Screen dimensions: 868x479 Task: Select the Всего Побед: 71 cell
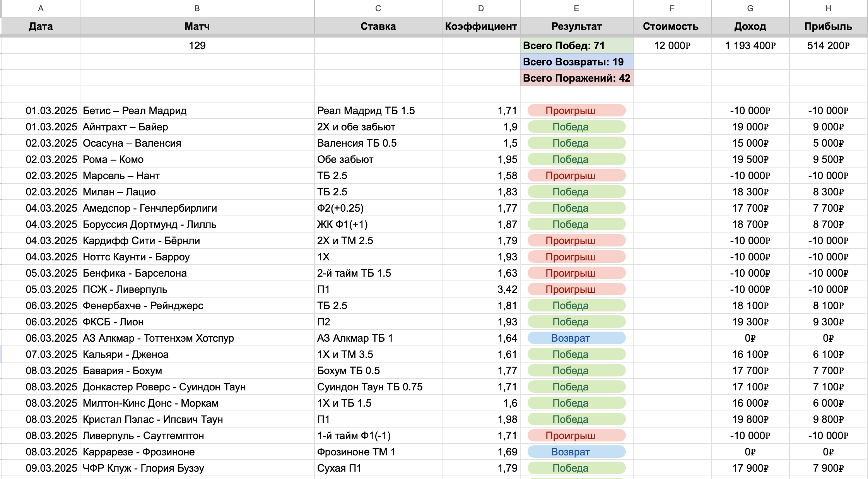click(x=576, y=46)
